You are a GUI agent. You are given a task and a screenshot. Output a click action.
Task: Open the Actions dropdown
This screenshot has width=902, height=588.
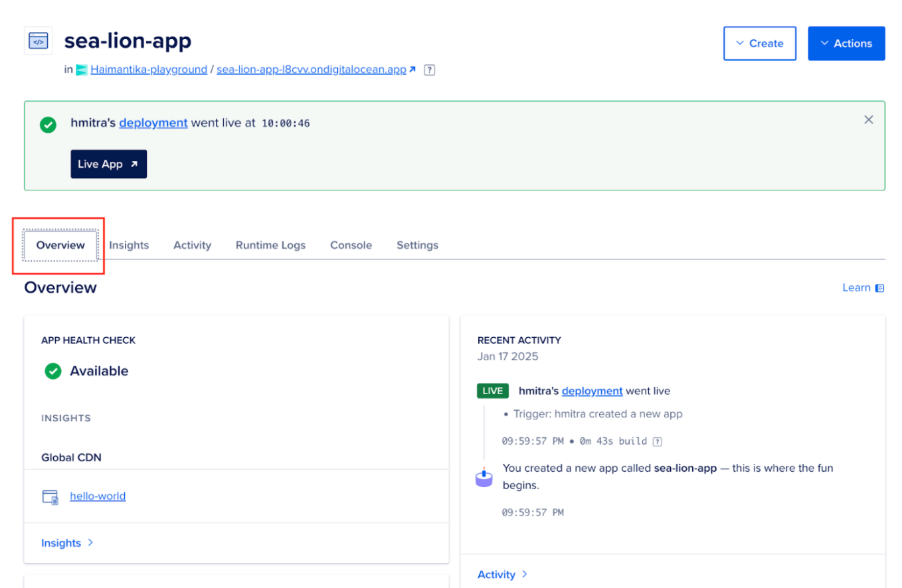coord(846,43)
